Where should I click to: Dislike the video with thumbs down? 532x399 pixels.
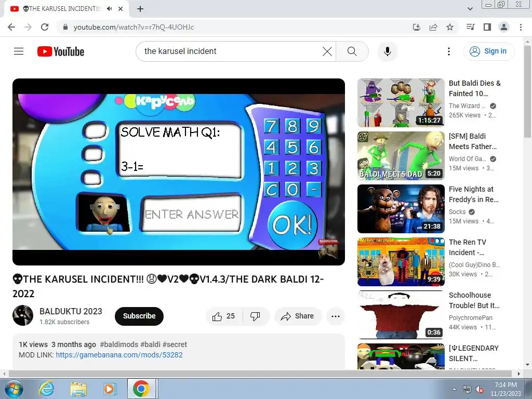click(256, 316)
